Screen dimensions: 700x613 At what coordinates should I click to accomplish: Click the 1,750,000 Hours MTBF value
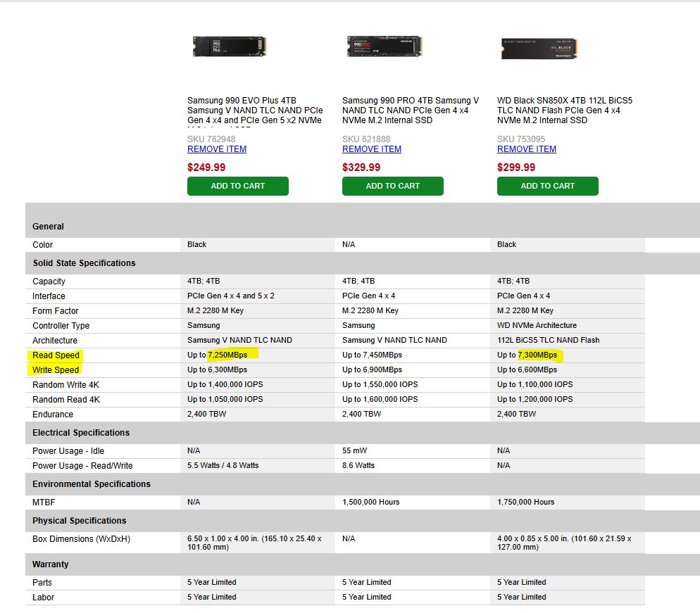click(525, 502)
